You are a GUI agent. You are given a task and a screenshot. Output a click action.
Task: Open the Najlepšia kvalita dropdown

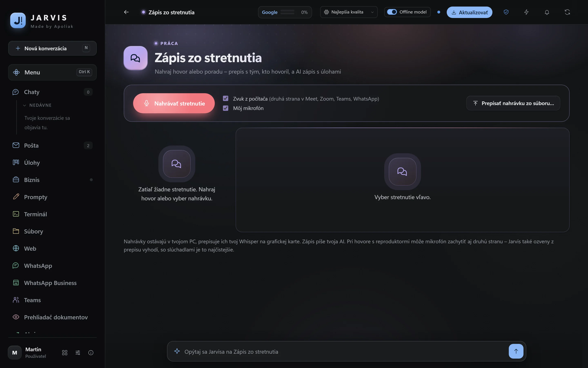pyautogui.click(x=349, y=12)
